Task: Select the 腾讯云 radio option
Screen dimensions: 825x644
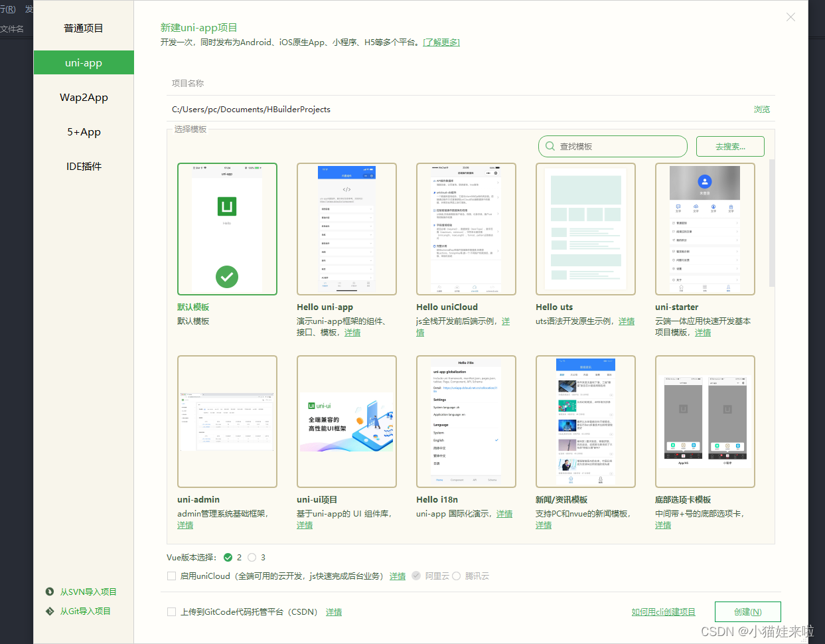Action: [457, 576]
